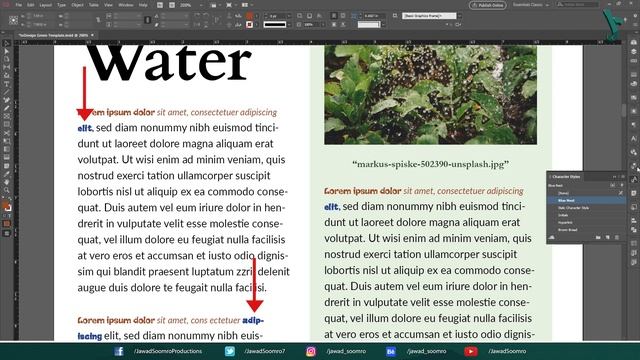
Task: Click the Adobe Stock icon beside Bridge
Action: (x=172, y=5)
